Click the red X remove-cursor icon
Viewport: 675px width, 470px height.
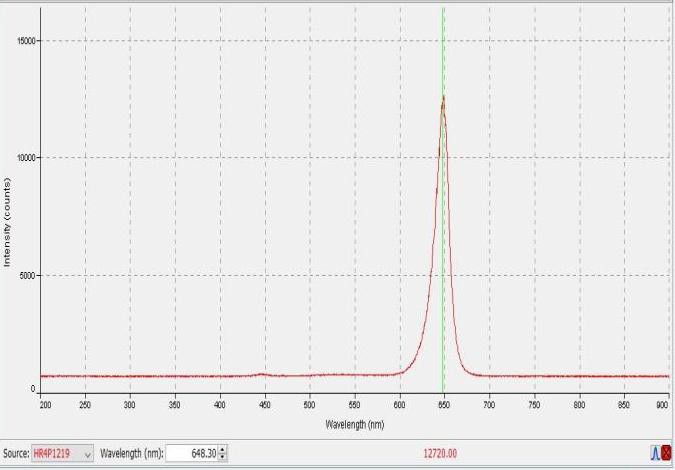pos(667,453)
